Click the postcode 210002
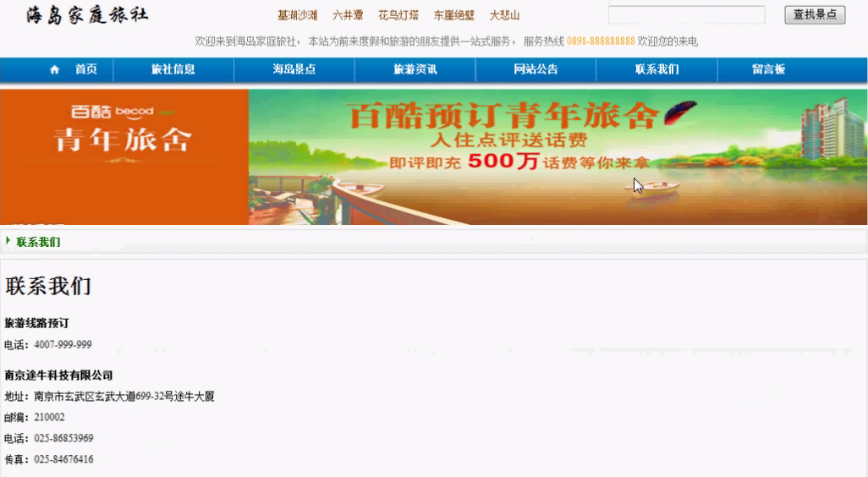868x477 pixels. (x=49, y=417)
